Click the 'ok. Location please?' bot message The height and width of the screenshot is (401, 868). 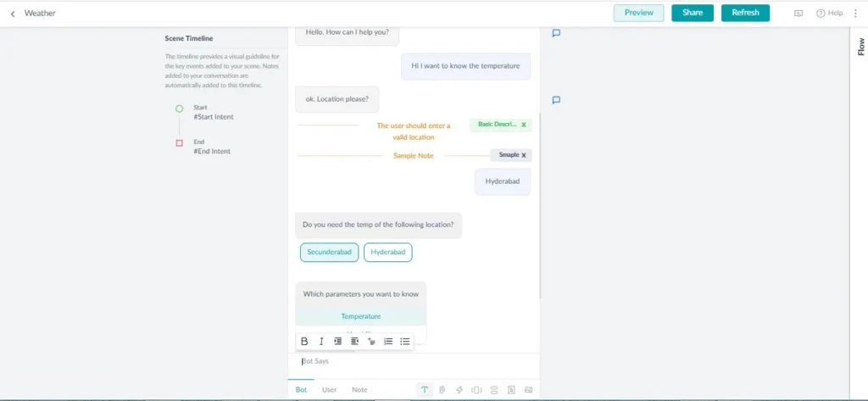click(337, 100)
